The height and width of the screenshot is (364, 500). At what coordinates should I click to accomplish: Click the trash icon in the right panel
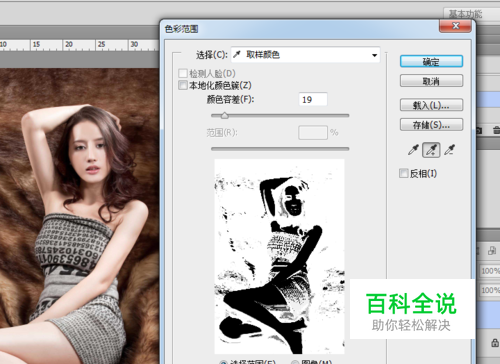[496, 130]
